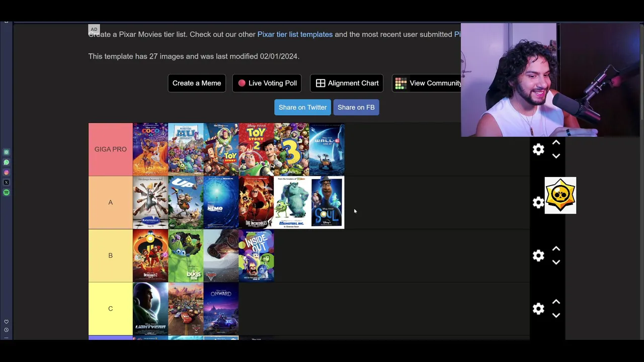Select the A Bug's Life poster
The width and height of the screenshot is (644, 362).
coord(186,255)
